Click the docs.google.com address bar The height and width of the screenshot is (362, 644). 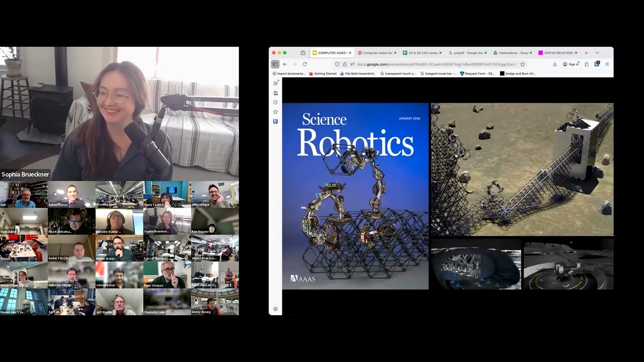(x=436, y=64)
